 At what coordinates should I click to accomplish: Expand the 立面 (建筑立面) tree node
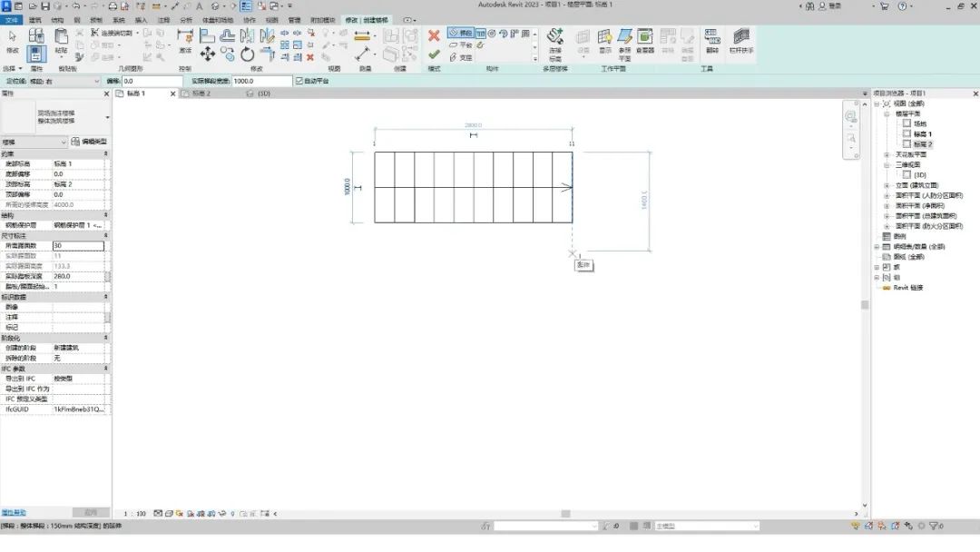click(x=887, y=185)
